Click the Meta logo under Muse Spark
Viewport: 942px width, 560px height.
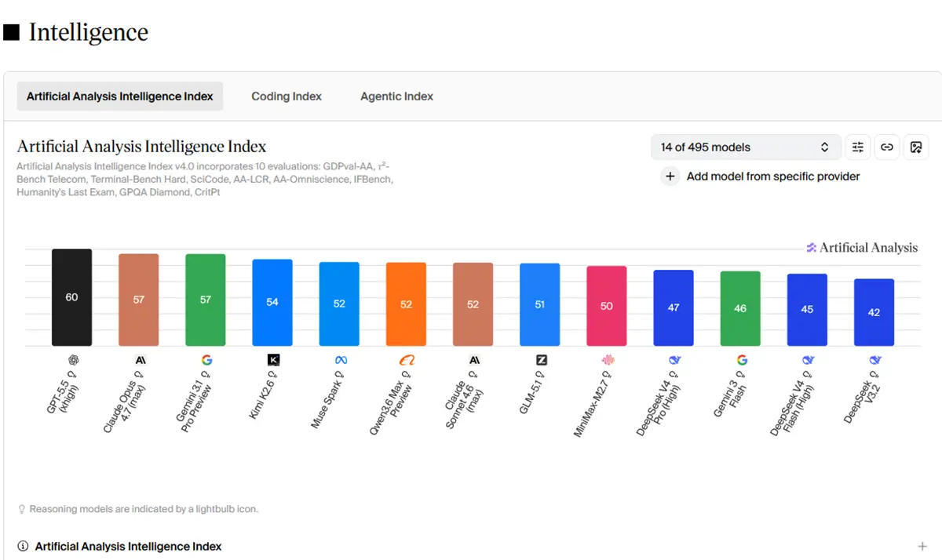340,360
